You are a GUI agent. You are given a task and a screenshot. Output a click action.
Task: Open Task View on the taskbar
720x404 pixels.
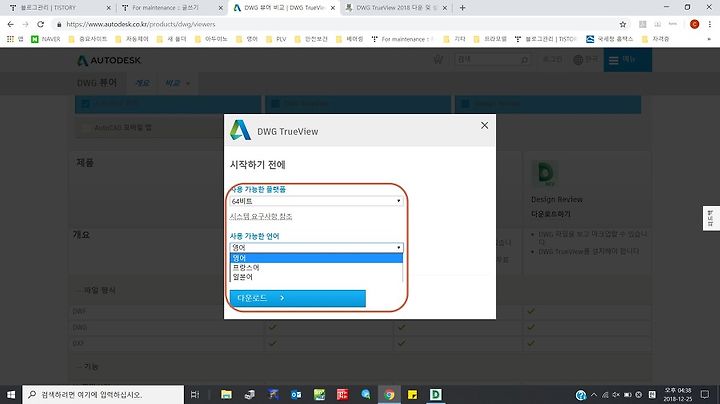195,394
